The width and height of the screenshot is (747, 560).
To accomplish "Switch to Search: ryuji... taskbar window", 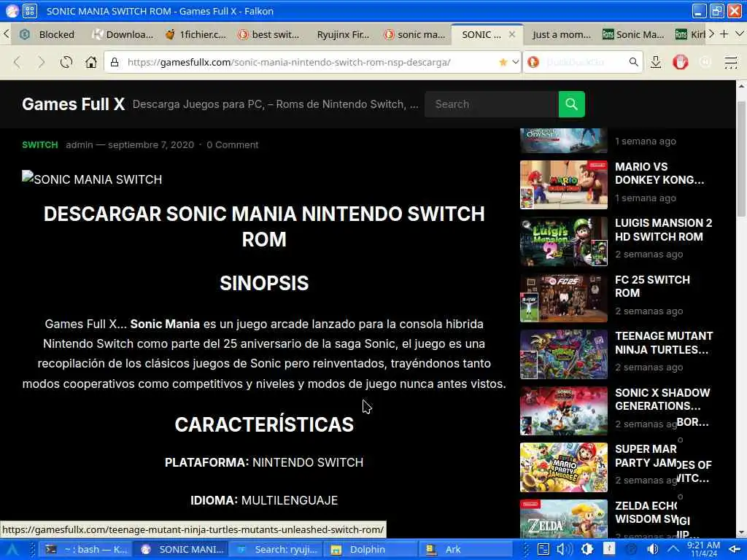I will [x=276, y=550].
